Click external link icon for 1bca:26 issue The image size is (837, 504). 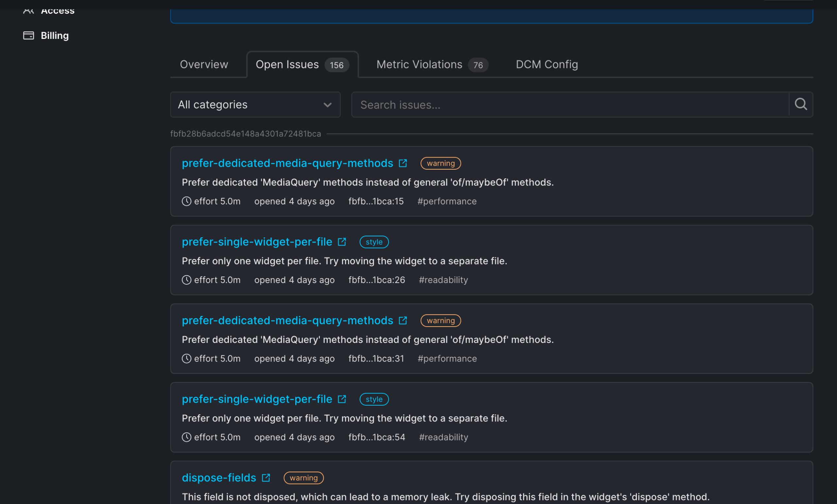tap(342, 242)
